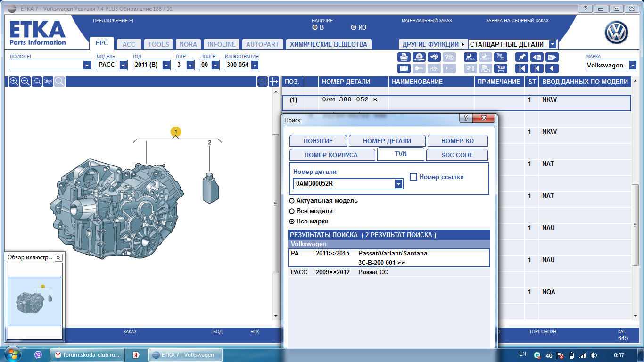Click the pushpin icon in the toolbar
Screen dimensions: 644x362
521,57
